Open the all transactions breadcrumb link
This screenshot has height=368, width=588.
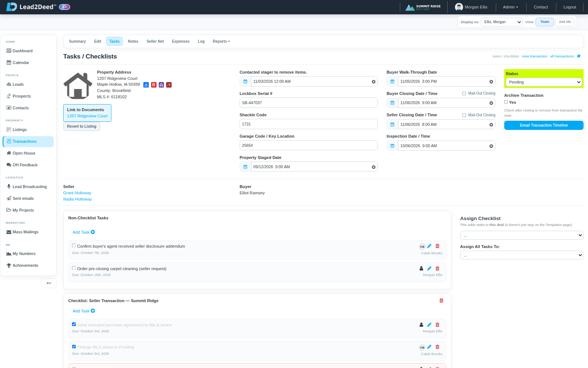pyautogui.click(x=562, y=56)
